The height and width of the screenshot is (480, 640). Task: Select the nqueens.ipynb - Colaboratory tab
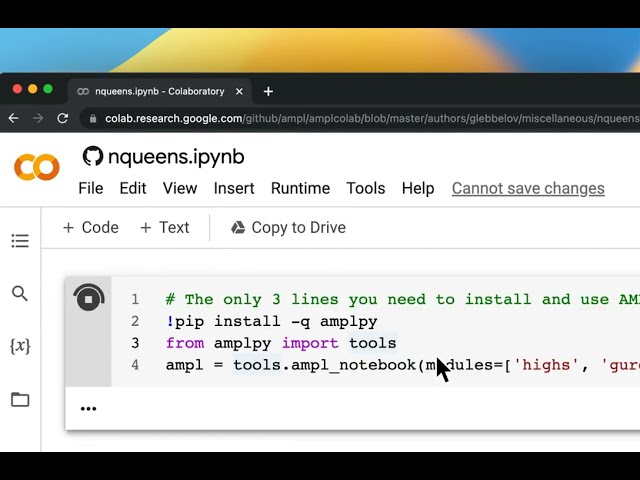pos(159,91)
